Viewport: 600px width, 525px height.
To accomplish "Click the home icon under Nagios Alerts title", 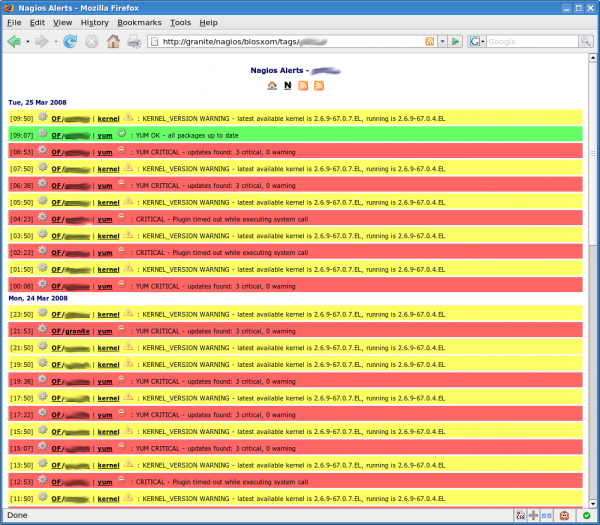I will 272,86.
